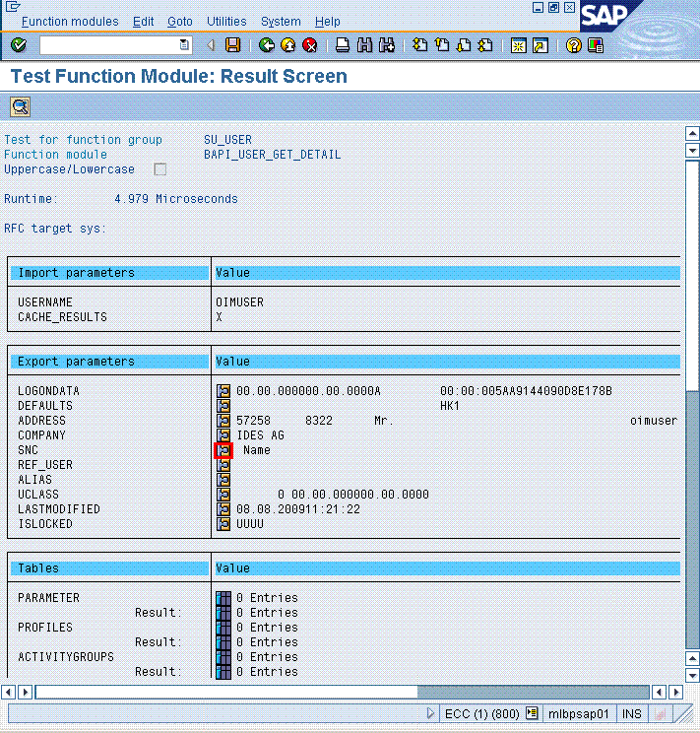Click the Find binoculars icon

pyautogui.click(x=364, y=45)
